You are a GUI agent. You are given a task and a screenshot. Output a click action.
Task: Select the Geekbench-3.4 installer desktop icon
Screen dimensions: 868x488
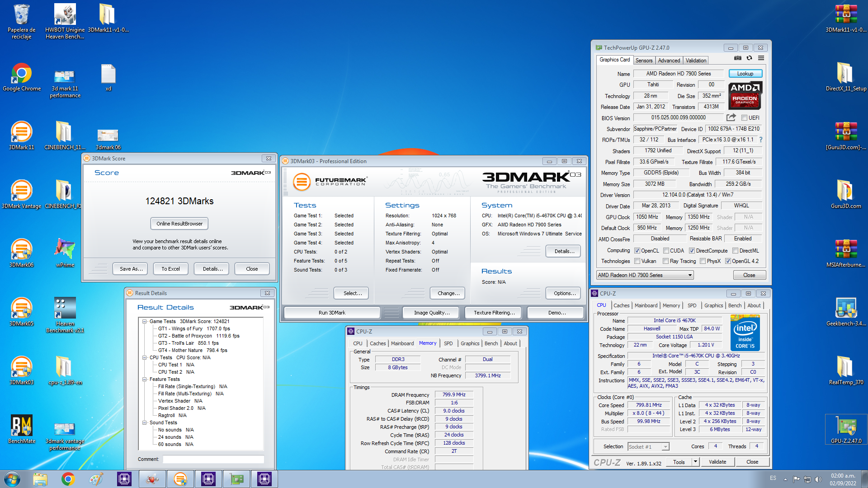[x=846, y=312]
